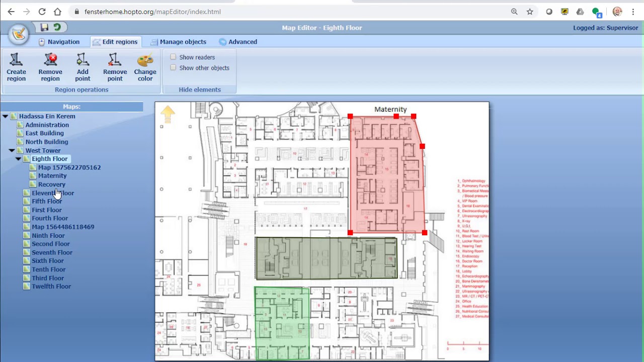Reload the browser page
644x362 pixels.
42,12
